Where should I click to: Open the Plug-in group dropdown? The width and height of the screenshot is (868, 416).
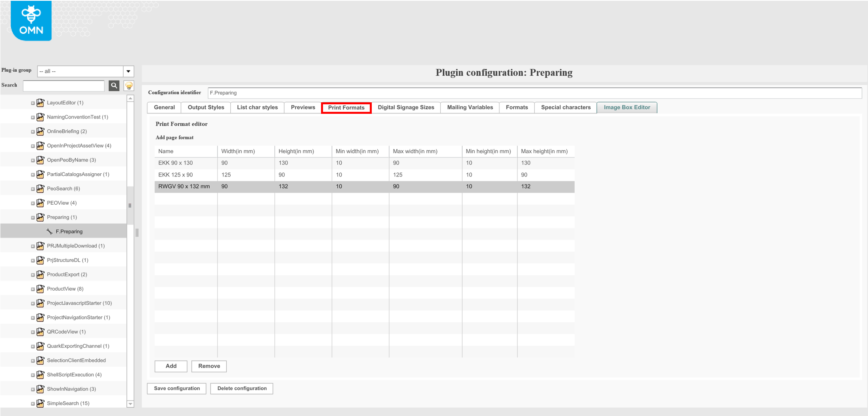click(x=128, y=71)
